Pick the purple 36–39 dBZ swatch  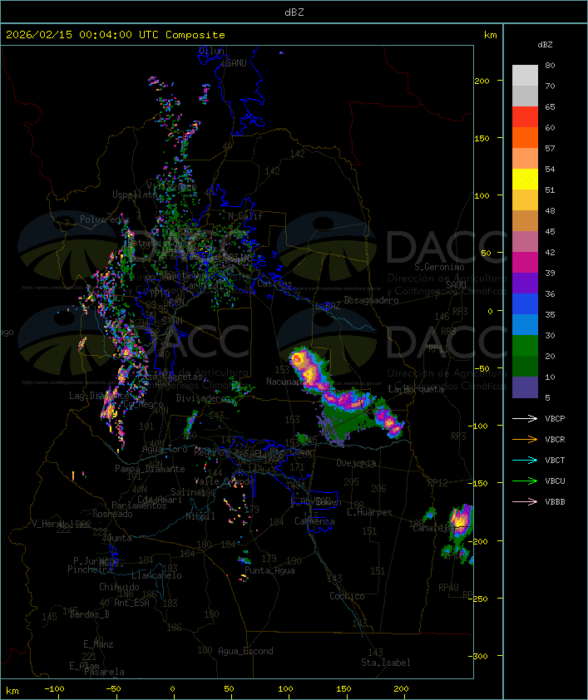(525, 283)
